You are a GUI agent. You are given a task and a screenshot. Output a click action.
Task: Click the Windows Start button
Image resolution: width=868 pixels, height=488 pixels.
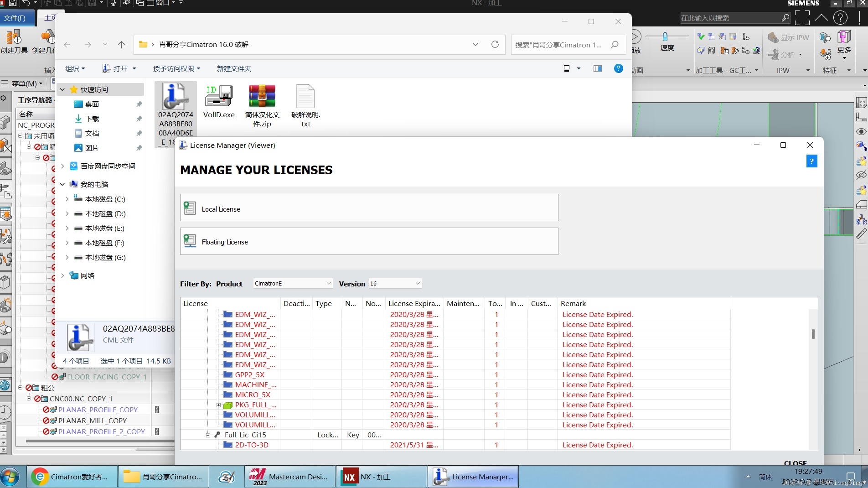point(10,477)
